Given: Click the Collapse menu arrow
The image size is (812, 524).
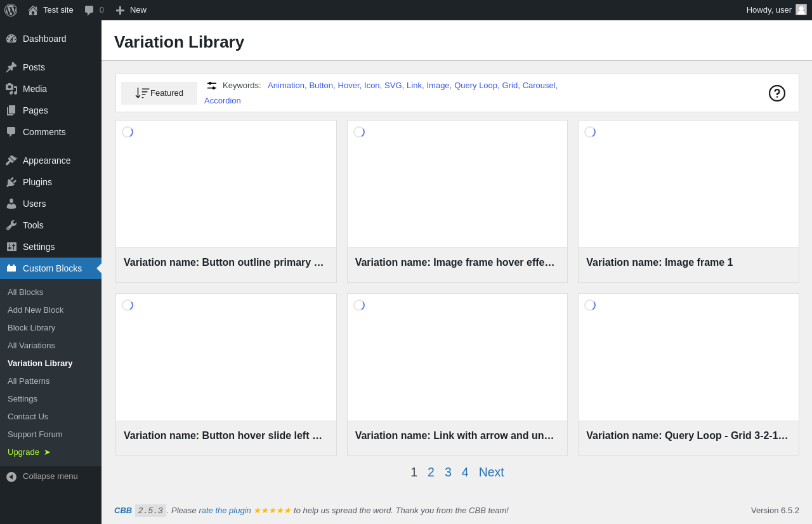Looking at the screenshot, I should pyautogui.click(x=11, y=476).
